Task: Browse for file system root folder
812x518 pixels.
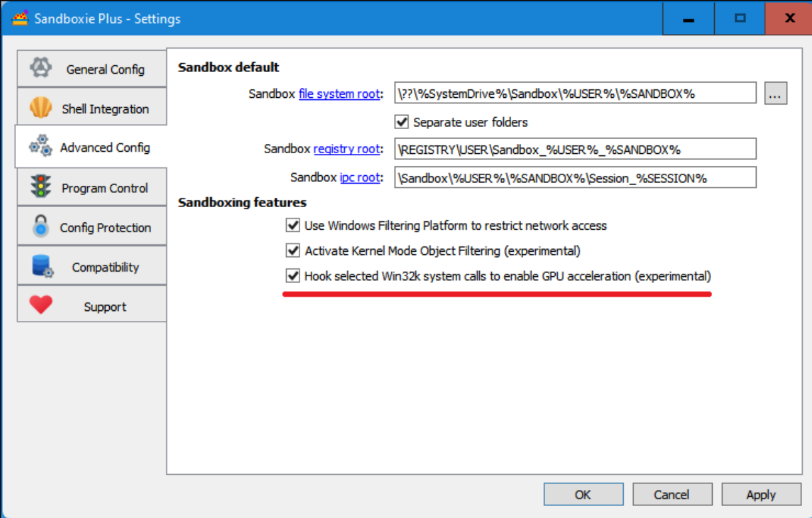Action: click(x=775, y=94)
